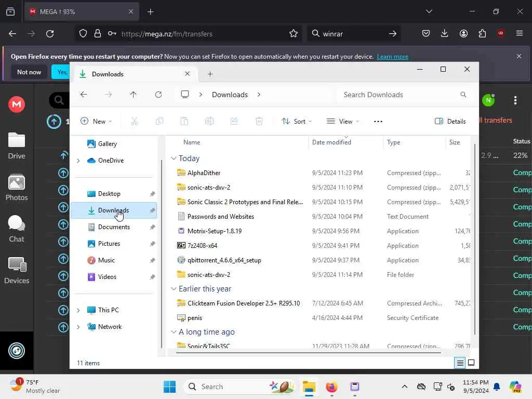
Task: Open Gallery in the navigation pane
Action: pos(114,144)
